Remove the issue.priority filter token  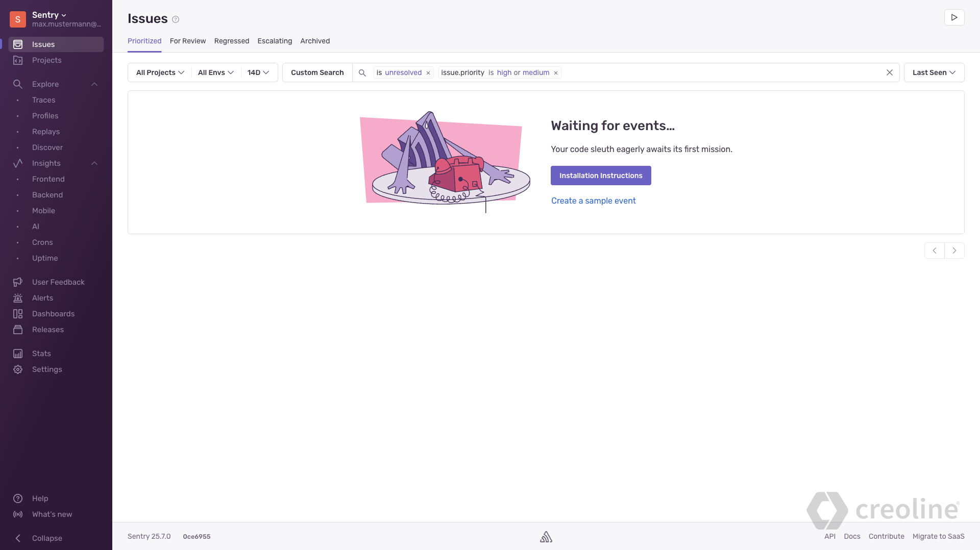556,73
